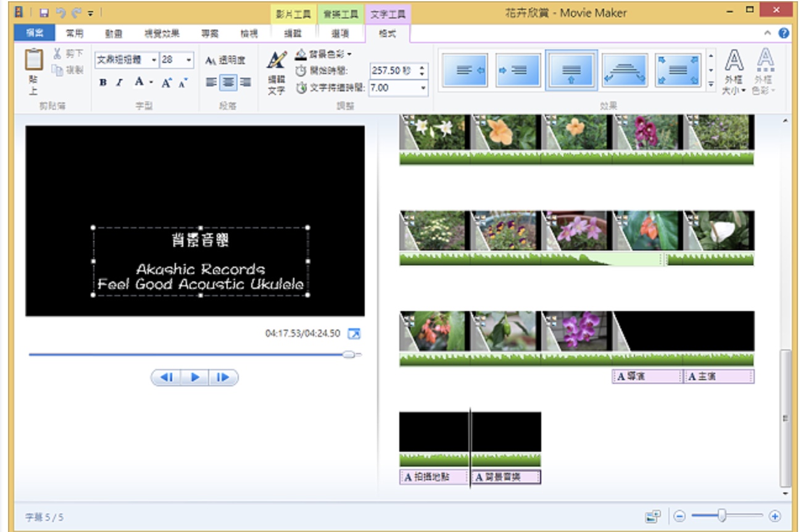Click the caption text box in the preview
The height and width of the screenshot is (532, 806).
point(201,261)
